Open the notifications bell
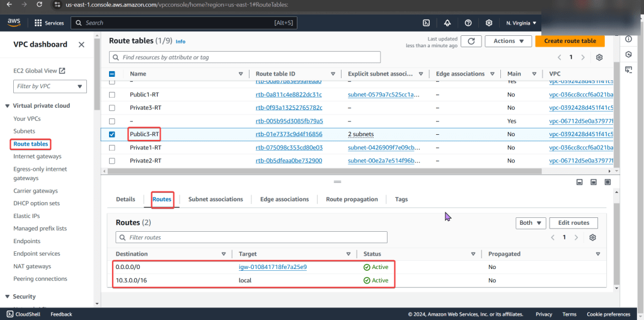This screenshot has height=320, width=644. [447, 23]
